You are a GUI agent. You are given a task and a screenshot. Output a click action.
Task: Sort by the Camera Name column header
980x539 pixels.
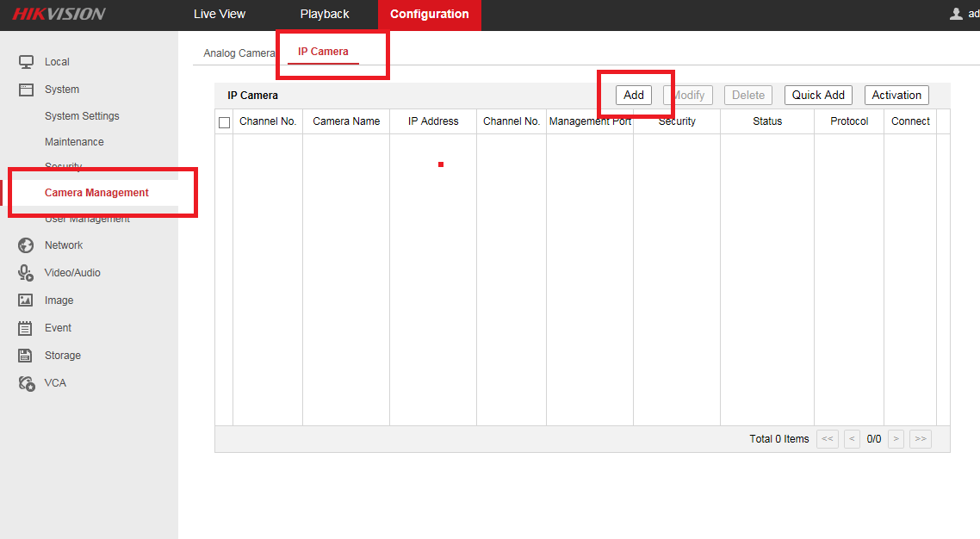pyautogui.click(x=346, y=121)
